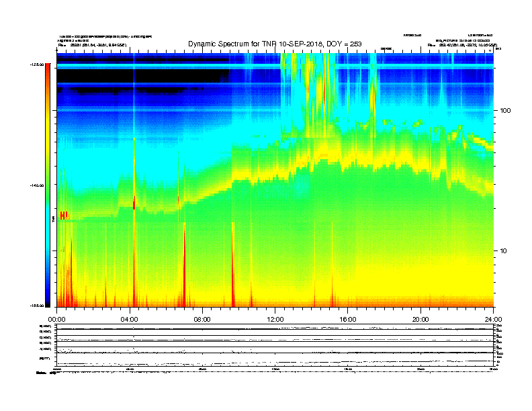
Task: Click the 04:00 time axis label
Action: click(x=129, y=320)
